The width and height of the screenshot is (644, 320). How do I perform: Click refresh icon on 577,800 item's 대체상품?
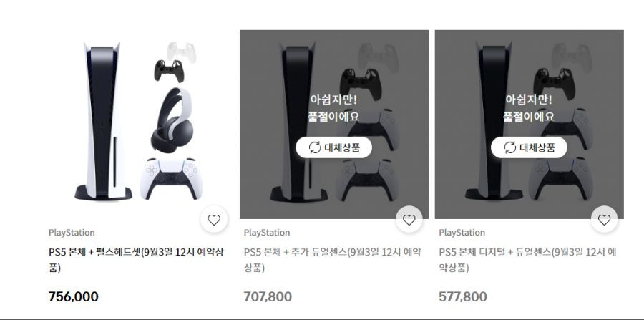pyautogui.click(x=510, y=147)
